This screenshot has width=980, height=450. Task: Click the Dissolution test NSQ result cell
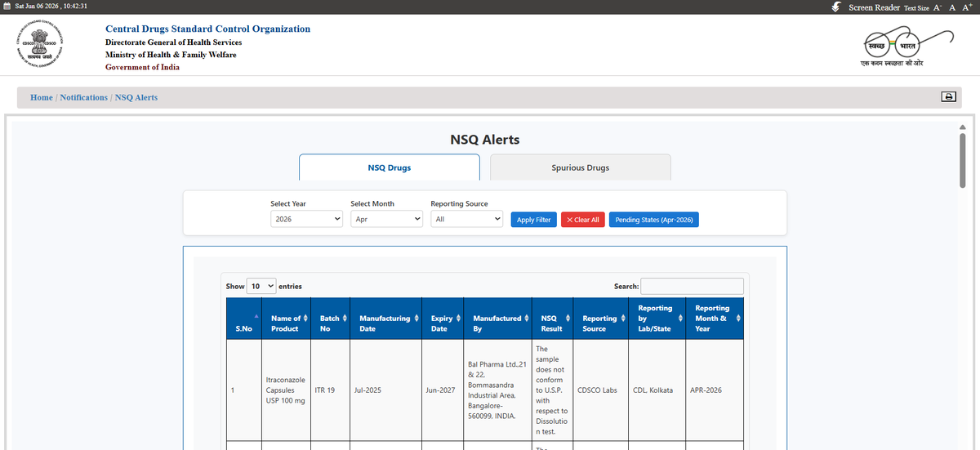tap(551, 390)
